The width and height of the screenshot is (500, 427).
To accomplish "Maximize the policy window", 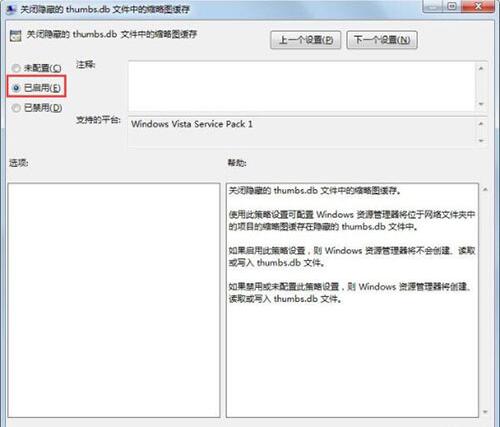I will point(452,6).
